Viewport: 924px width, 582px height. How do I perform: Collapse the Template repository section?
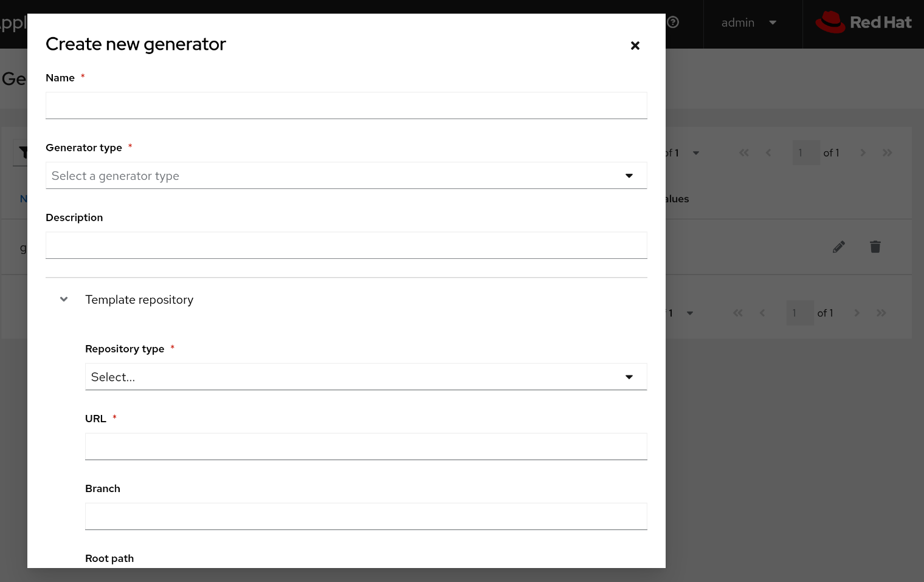pos(64,300)
